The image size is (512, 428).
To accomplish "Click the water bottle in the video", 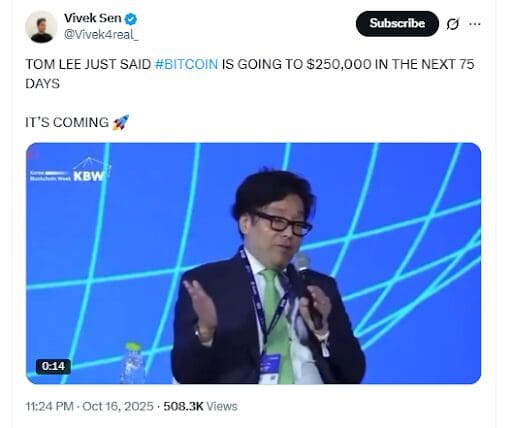I will tap(132, 363).
